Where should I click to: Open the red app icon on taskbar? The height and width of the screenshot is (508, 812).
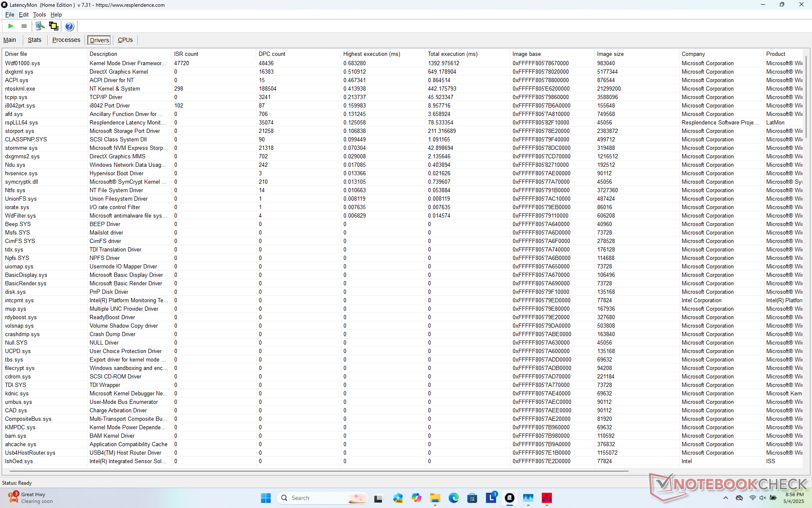(x=547, y=498)
